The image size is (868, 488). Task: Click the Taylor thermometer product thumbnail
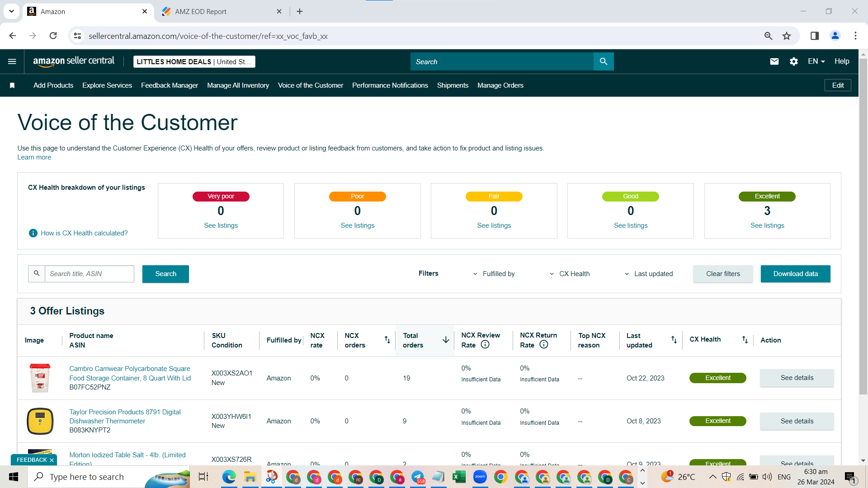click(x=40, y=421)
